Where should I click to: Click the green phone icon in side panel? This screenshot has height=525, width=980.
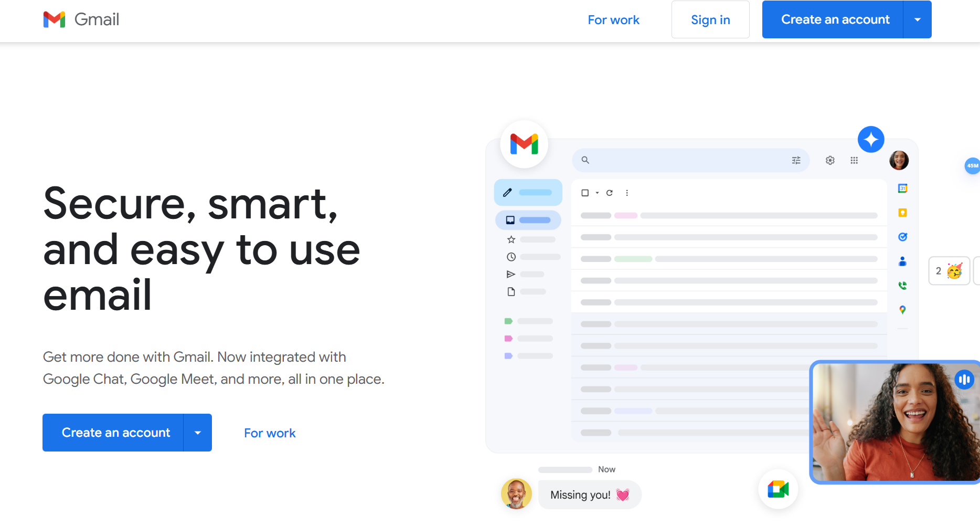[902, 286]
